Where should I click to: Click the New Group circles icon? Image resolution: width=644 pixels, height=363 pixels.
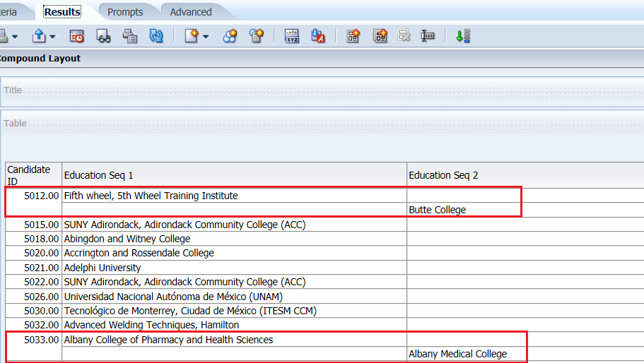[230, 36]
